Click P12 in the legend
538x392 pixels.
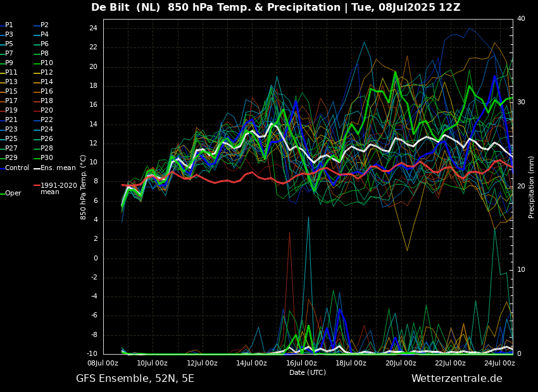point(43,72)
